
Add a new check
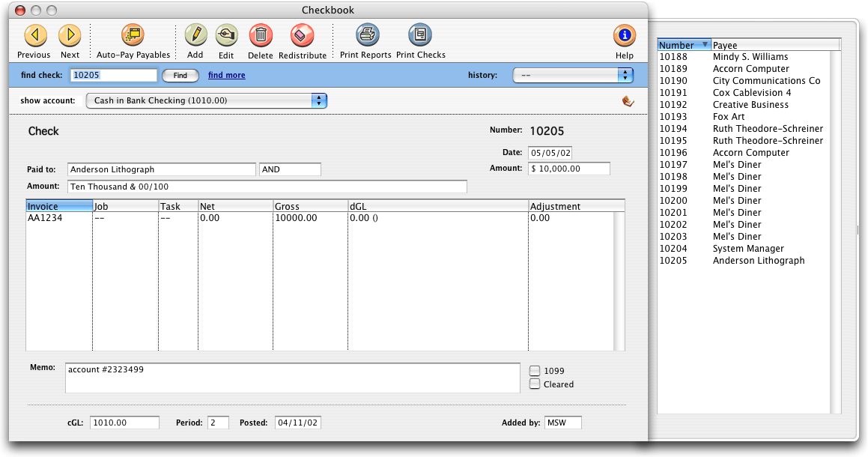[x=195, y=35]
